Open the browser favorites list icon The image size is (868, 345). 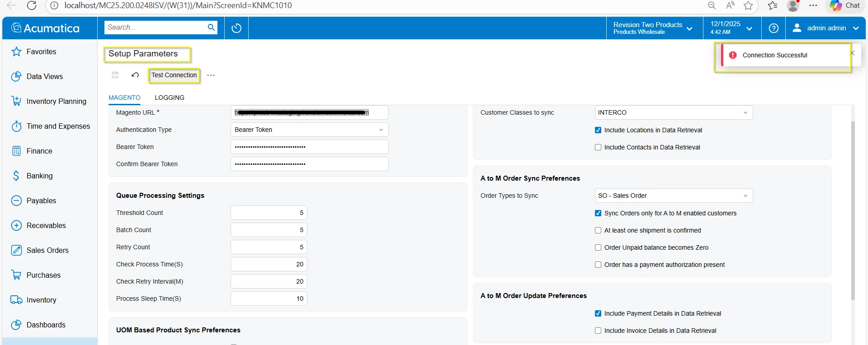773,5
